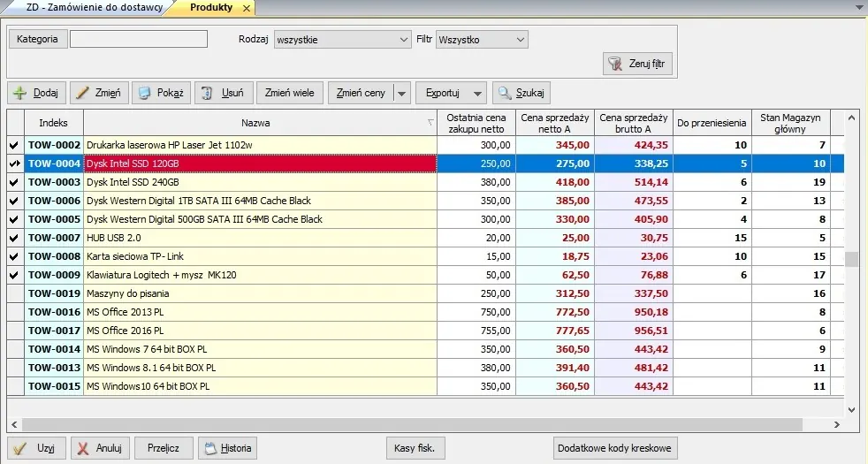Sort by Cena sprzedaży netto A header
This screenshot has width=868, height=464.
tap(555, 122)
